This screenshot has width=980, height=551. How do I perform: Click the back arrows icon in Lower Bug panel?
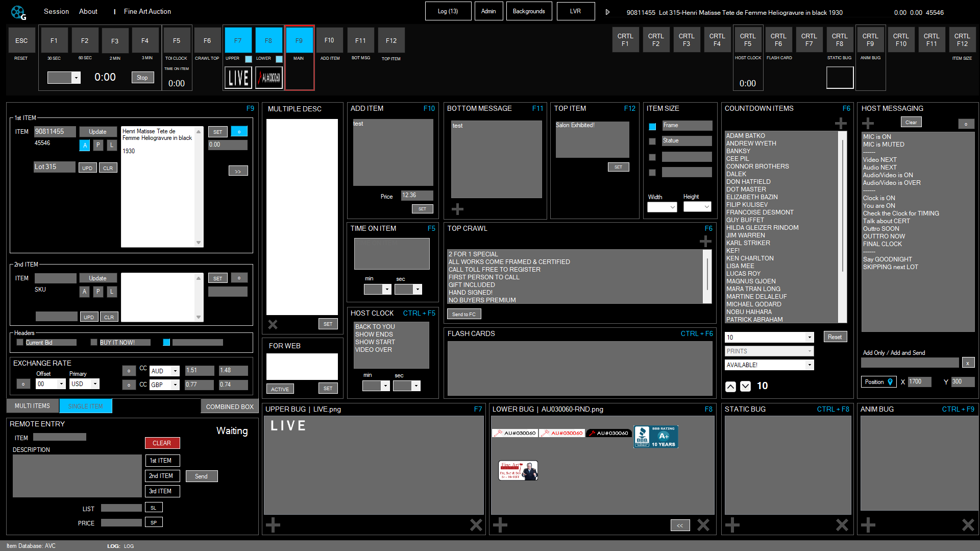pyautogui.click(x=680, y=525)
